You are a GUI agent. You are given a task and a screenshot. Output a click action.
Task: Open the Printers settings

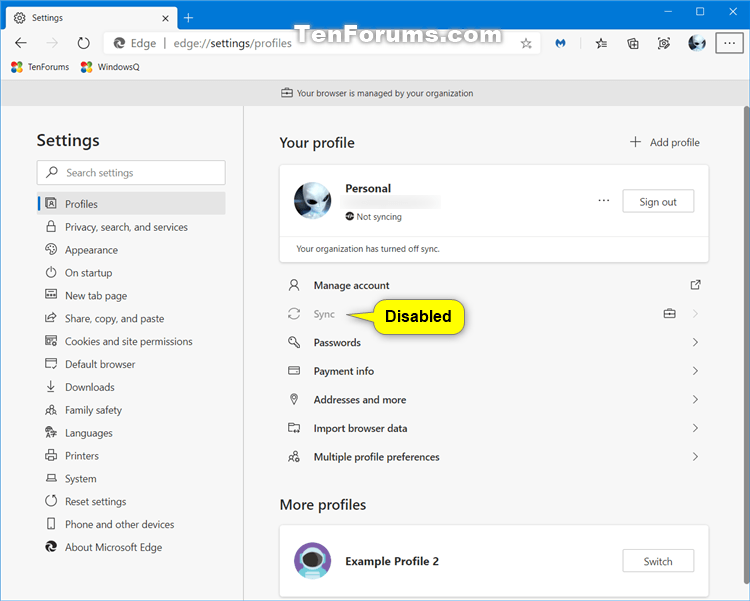coord(82,456)
